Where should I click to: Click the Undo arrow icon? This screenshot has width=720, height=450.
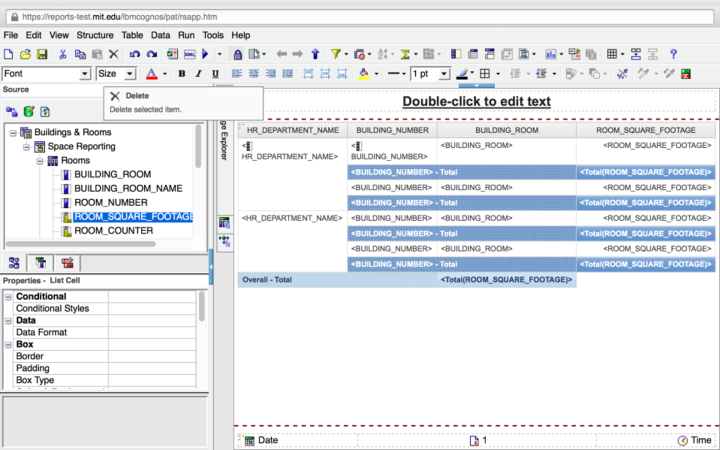pyautogui.click(x=135, y=54)
